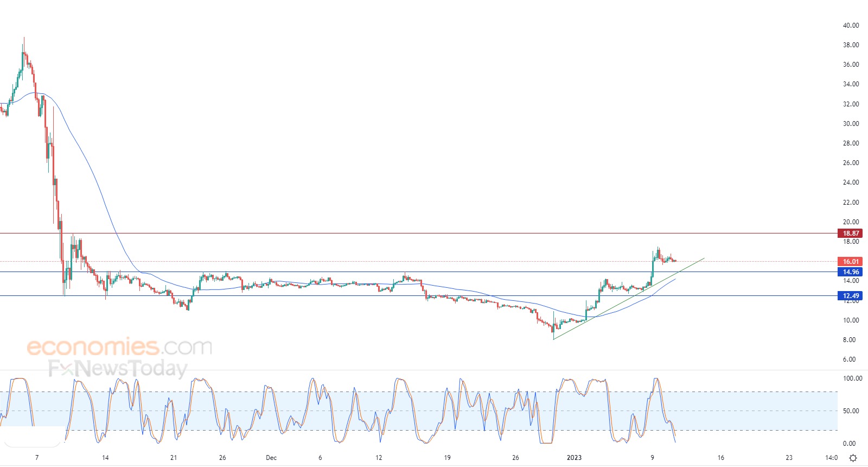Click date 16 on the time axis
868x467 pixels.
(720, 458)
